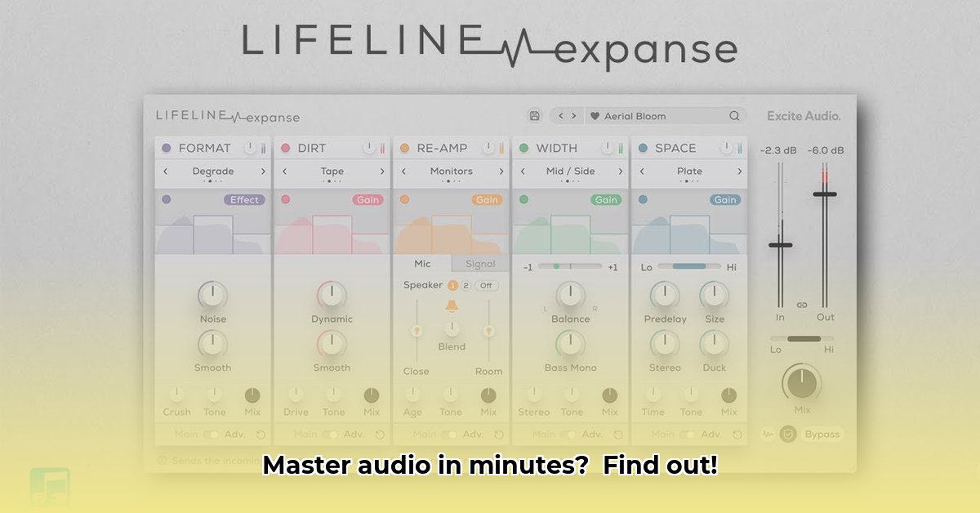Screen dimensions: 980x513
Task: Click the shield icon next to Bypass
Action: [788, 434]
